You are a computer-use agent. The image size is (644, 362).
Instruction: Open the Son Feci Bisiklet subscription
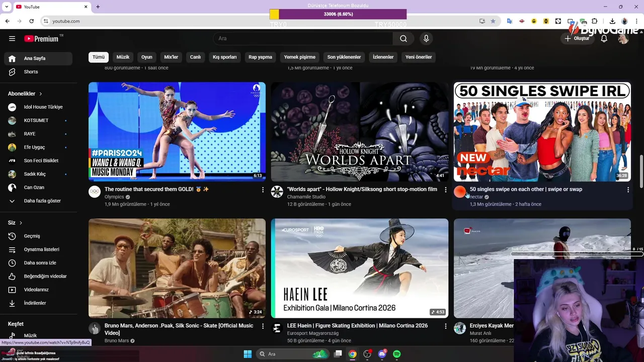[38, 160]
